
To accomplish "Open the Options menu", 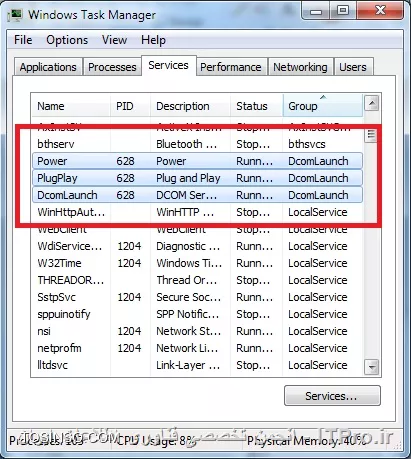I will [67, 40].
